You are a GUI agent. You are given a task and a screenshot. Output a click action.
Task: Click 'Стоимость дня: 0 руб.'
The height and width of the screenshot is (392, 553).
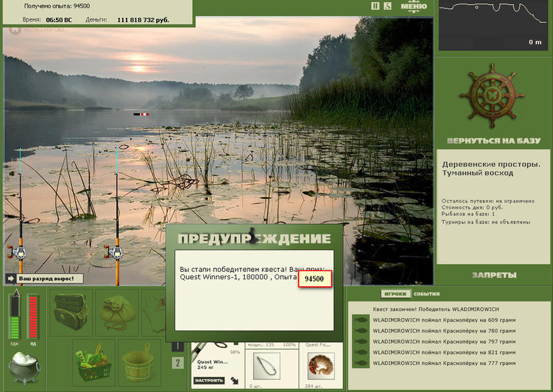[x=472, y=207]
